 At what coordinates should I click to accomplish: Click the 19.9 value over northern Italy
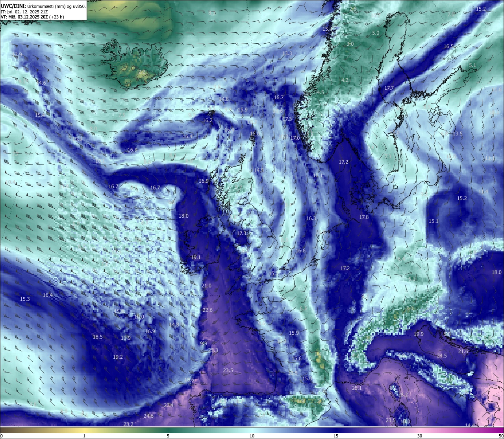[x=419, y=334]
